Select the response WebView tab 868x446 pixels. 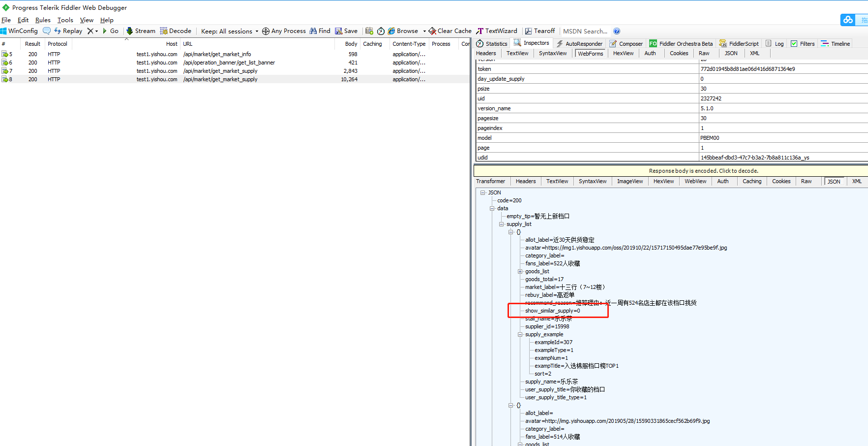(x=695, y=181)
